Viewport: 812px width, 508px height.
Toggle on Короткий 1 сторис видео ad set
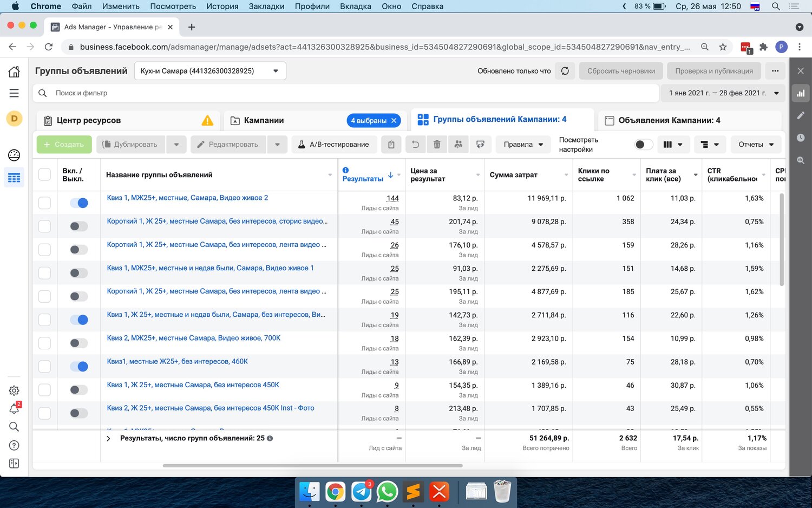click(79, 226)
